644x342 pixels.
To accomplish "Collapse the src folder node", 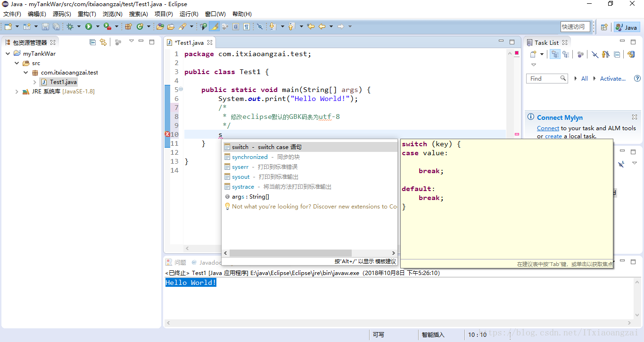I will (x=17, y=63).
